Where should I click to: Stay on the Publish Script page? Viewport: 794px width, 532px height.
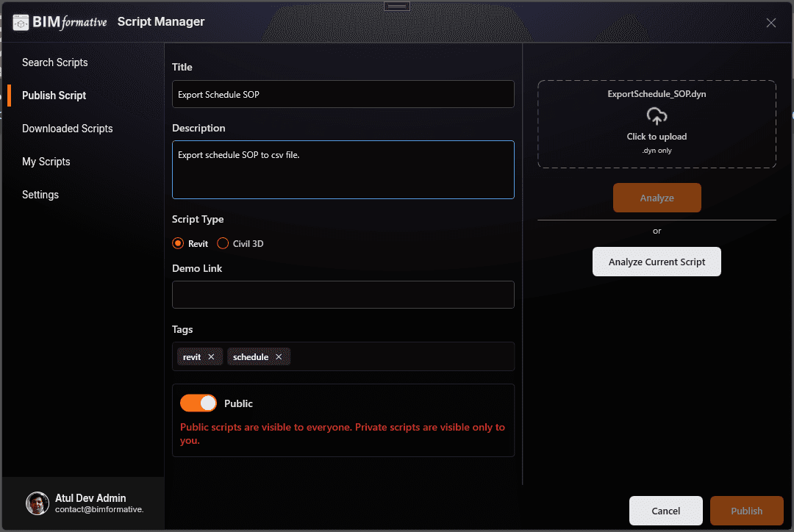coord(54,95)
